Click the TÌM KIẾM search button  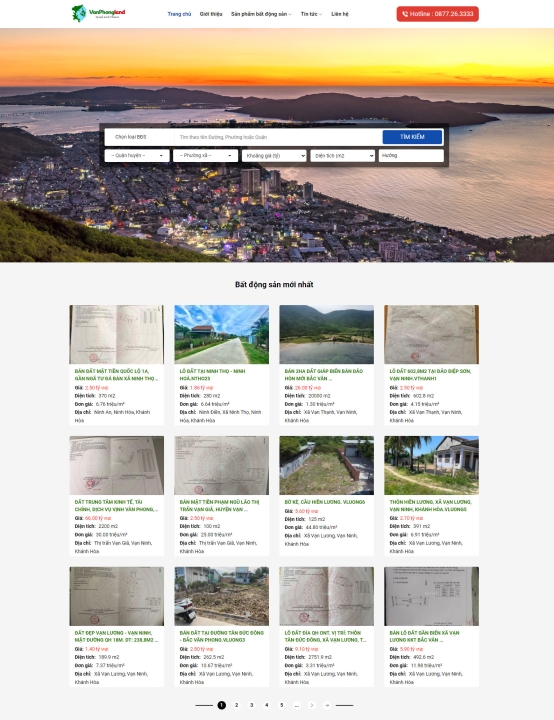412,137
